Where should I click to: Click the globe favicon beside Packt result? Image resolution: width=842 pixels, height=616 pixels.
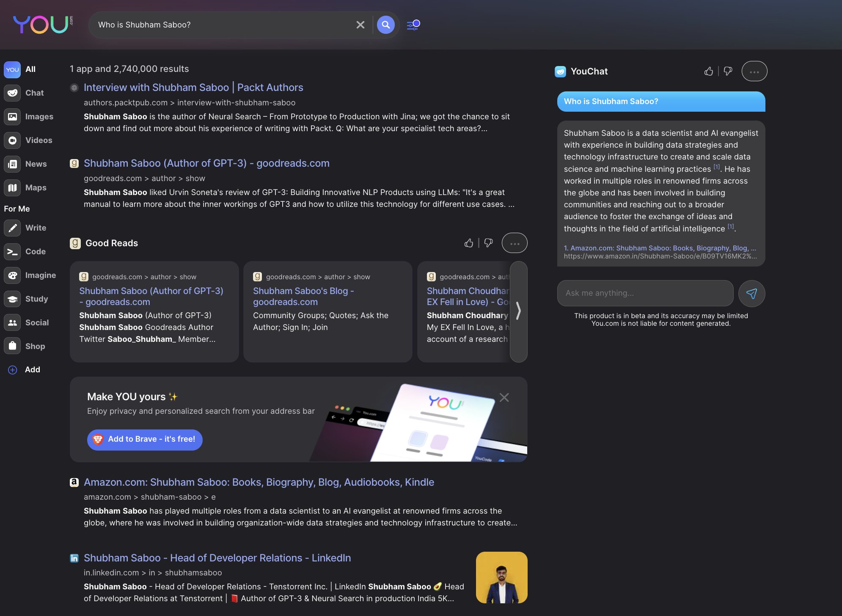[x=74, y=88]
